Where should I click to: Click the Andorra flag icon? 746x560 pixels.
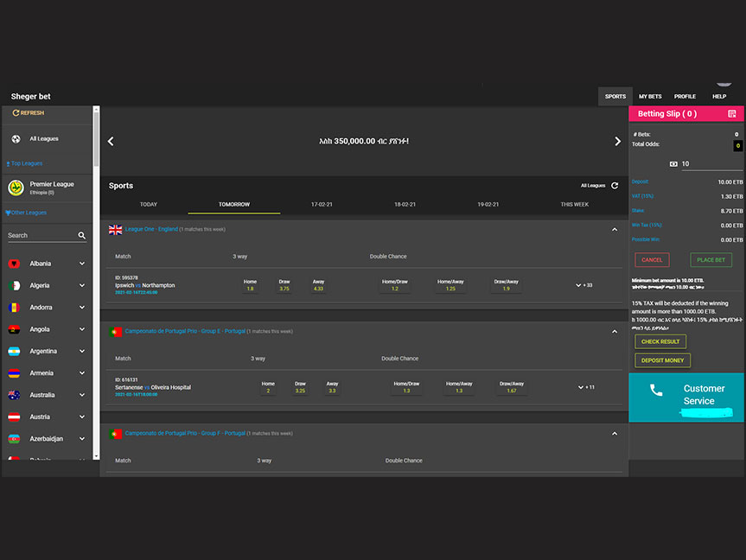[15, 308]
